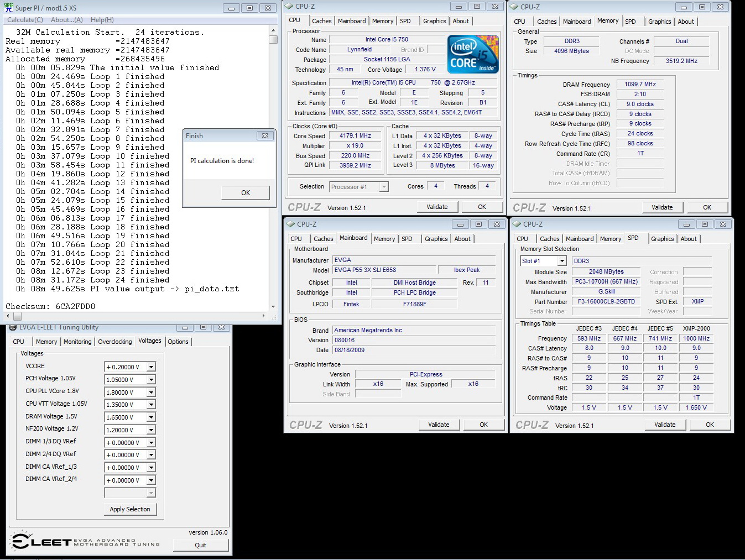Switch to Memory tab in E-LEET utility
This screenshot has height=560, width=745.
point(46,342)
